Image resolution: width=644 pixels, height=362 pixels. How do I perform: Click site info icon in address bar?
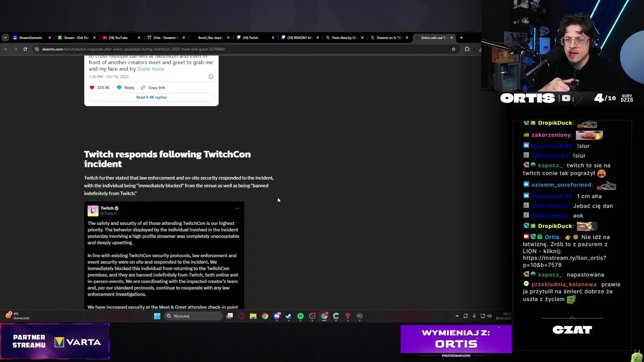point(37,49)
